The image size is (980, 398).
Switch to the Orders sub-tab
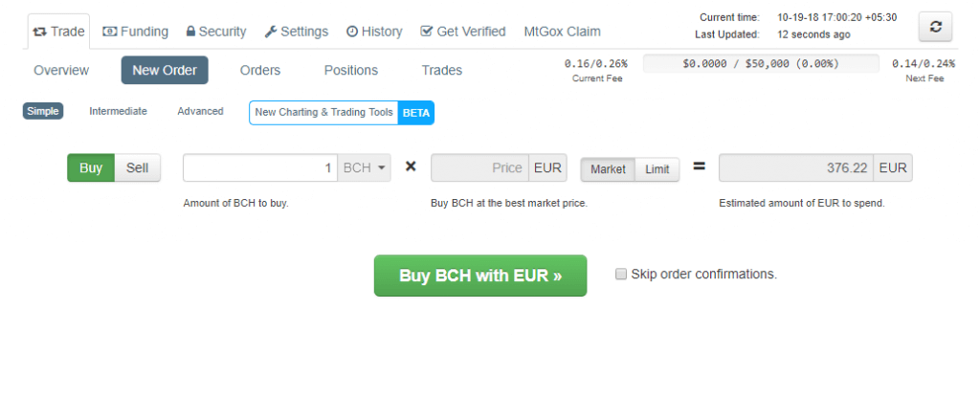(260, 70)
